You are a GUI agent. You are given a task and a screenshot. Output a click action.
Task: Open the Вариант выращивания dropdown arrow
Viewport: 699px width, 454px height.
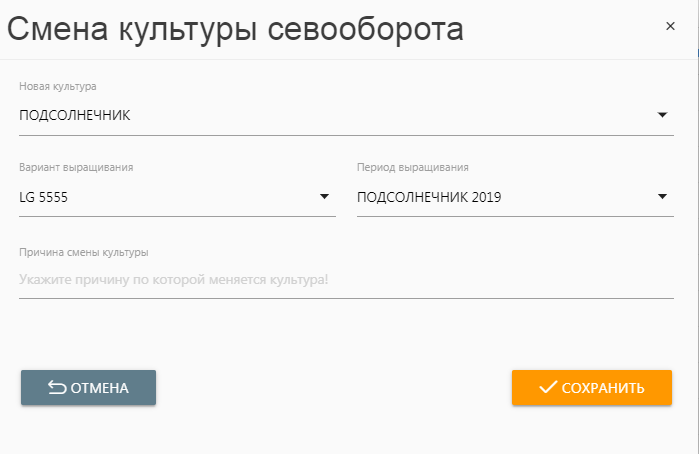(324, 197)
